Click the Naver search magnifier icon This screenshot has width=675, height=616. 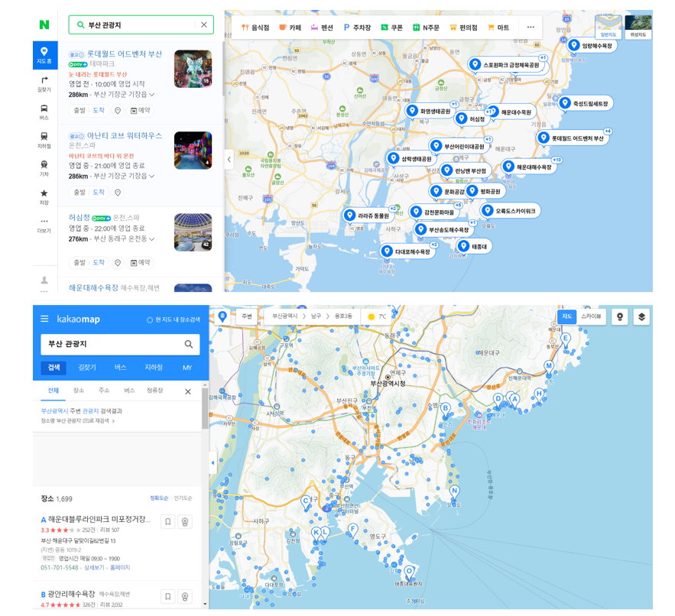click(80, 25)
